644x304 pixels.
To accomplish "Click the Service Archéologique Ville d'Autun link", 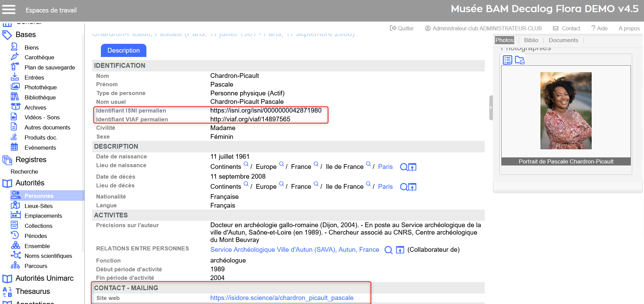I will (295, 250).
